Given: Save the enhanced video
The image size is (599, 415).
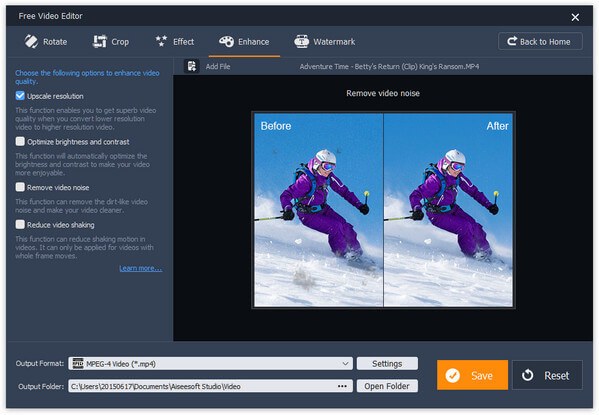Looking at the screenshot, I should coord(472,375).
